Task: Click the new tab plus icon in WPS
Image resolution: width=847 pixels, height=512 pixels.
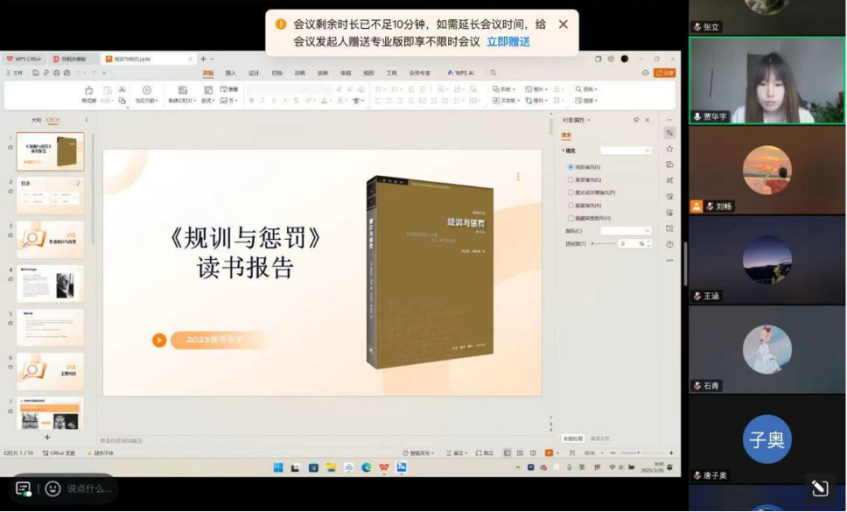Action: pos(202,59)
